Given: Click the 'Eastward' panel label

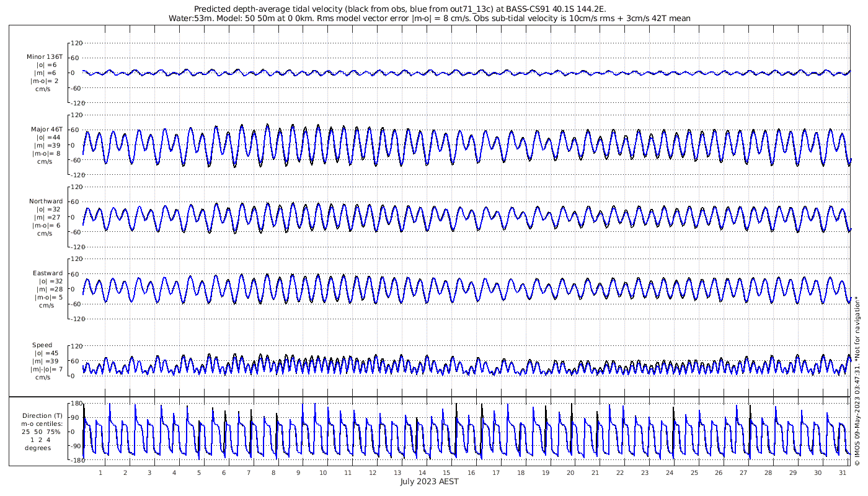Looking at the screenshot, I should tap(48, 273).
